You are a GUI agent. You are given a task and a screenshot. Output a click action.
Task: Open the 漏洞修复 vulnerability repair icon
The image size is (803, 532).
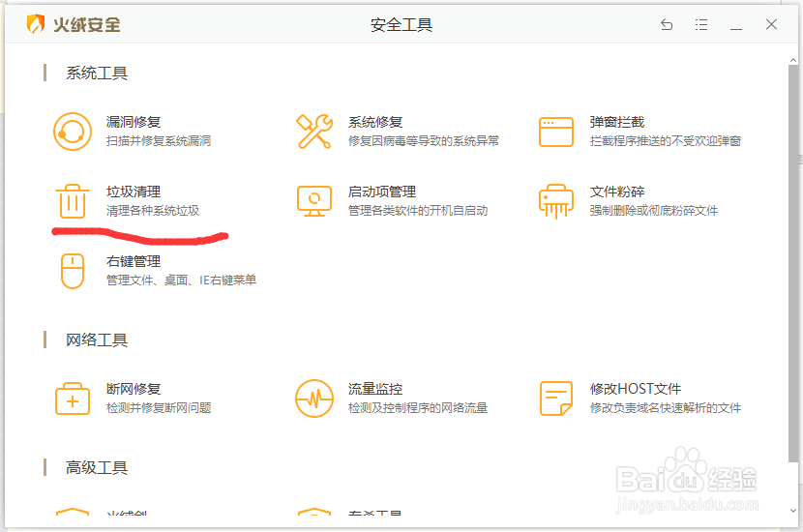click(x=73, y=132)
